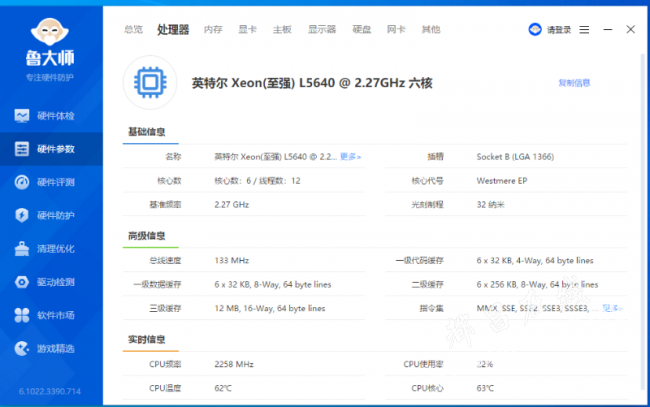Click the 高级信息 section header
The height and width of the screenshot is (407, 650).
click(146, 236)
